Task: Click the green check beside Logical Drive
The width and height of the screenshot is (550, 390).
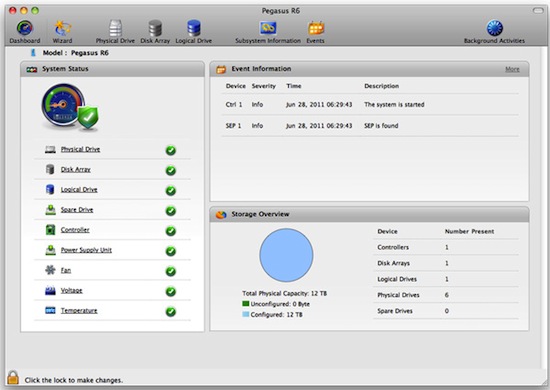Action: coord(171,191)
